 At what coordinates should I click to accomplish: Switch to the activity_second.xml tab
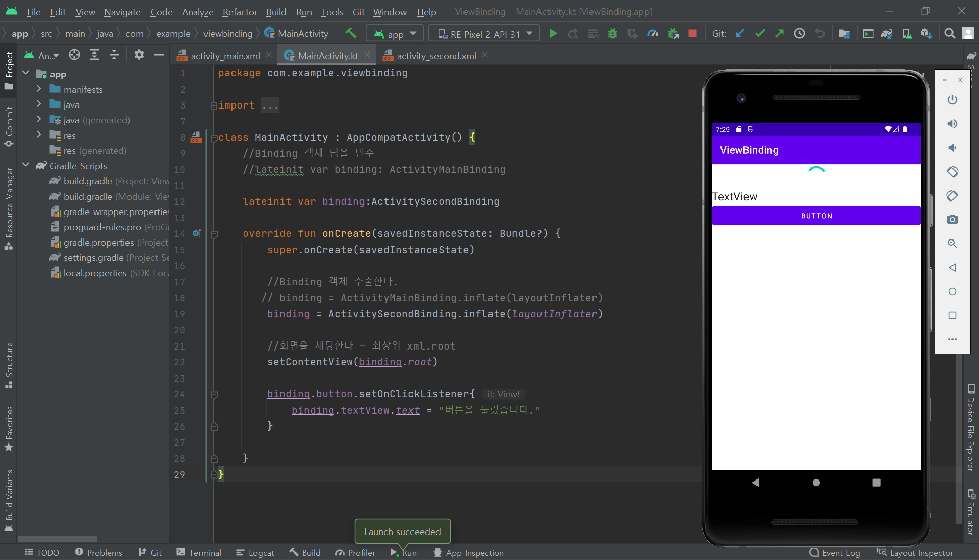[x=436, y=56]
